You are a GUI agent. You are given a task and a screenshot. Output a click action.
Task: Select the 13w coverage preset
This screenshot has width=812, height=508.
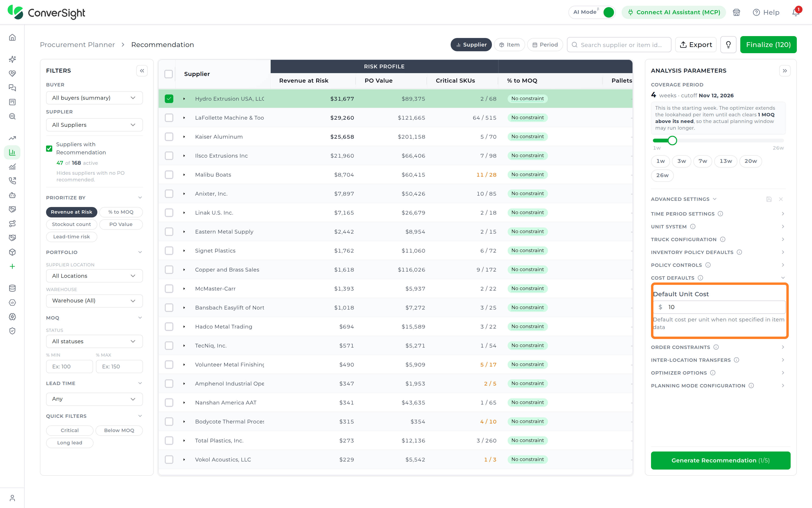[726, 161]
